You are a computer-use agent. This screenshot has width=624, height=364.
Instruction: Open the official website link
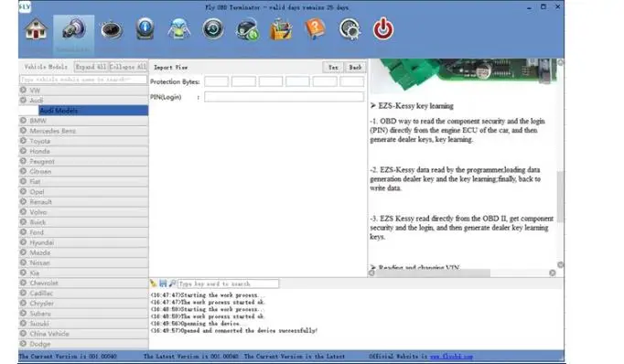(451, 357)
